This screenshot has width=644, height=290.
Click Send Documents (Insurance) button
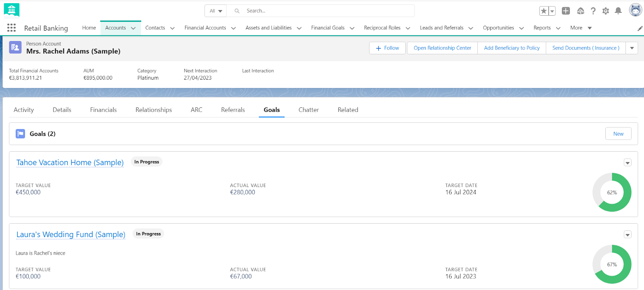pyautogui.click(x=586, y=48)
